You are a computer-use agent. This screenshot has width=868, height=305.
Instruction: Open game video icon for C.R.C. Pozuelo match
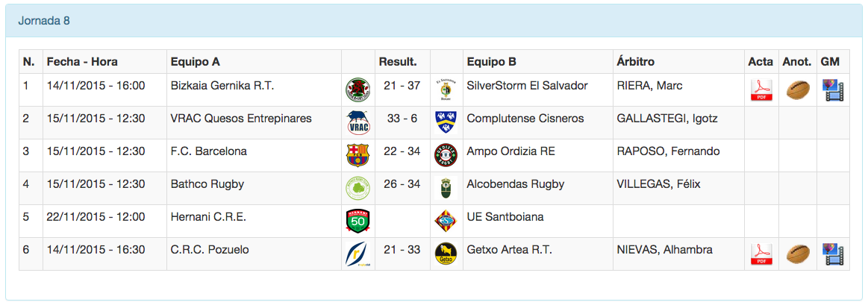point(833,254)
